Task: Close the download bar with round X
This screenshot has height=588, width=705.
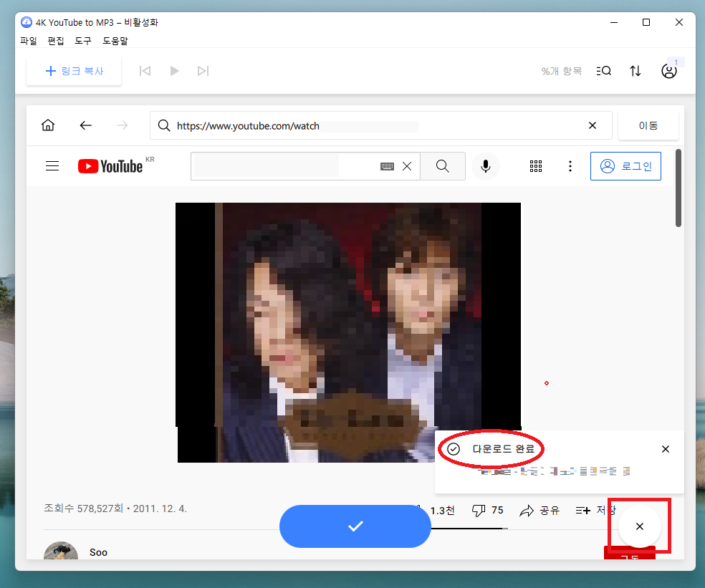Action: [x=640, y=526]
